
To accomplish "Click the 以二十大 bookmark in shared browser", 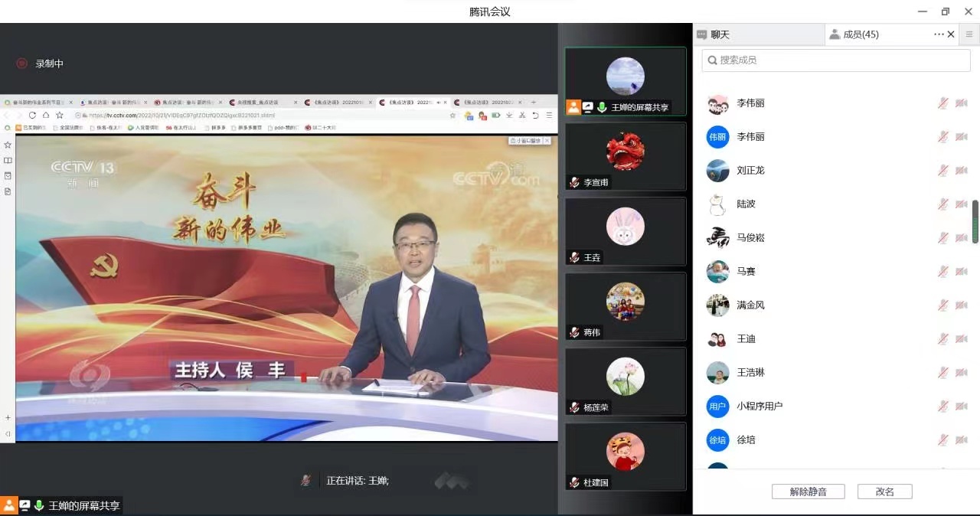I will (321, 128).
